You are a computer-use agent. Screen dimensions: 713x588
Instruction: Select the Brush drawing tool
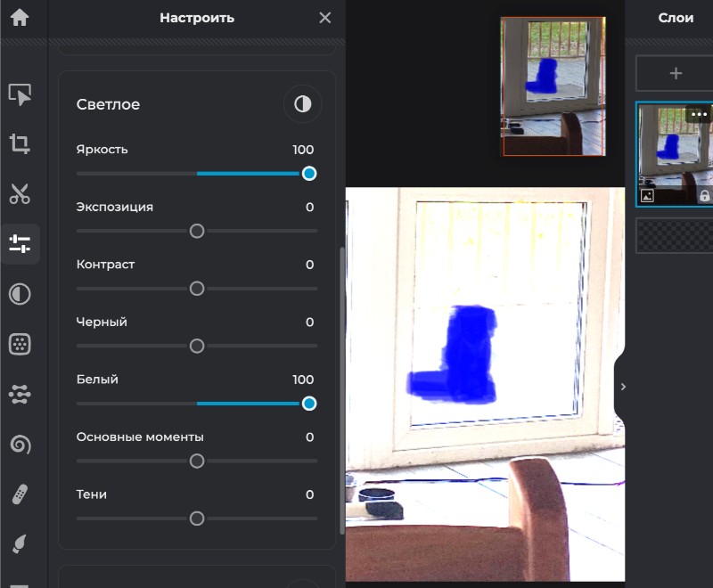click(x=20, y=544)
